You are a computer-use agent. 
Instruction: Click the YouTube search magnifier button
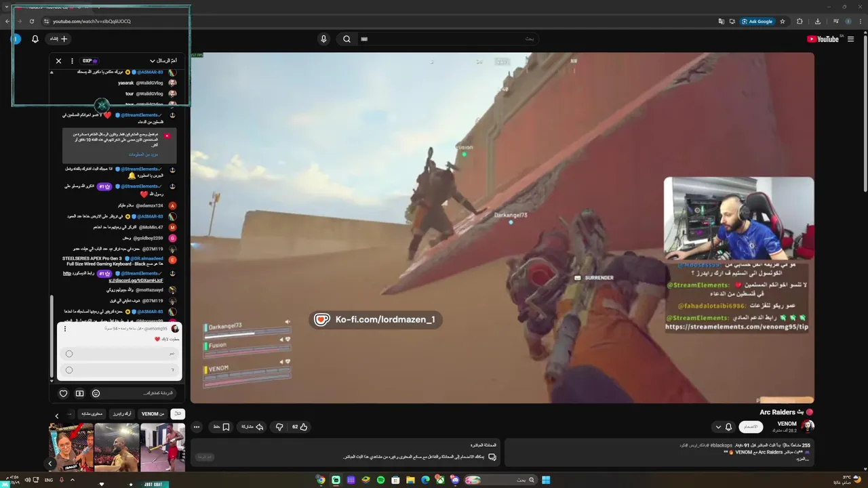click(347, 39)
